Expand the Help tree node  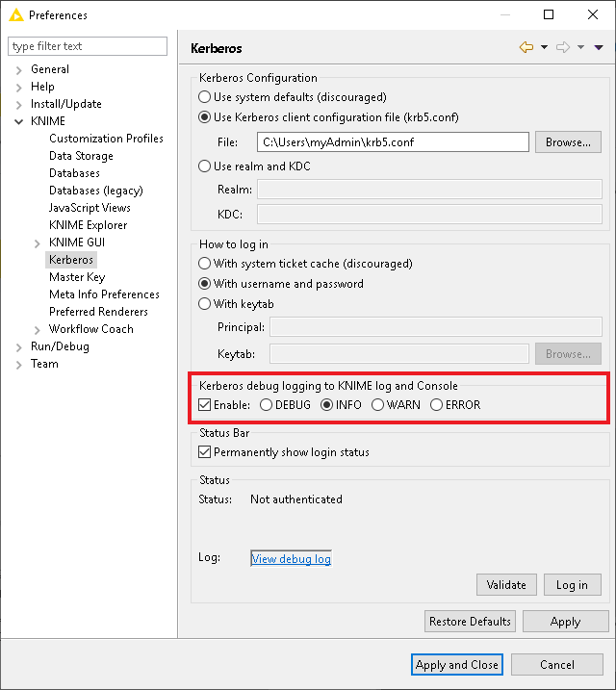click(x=18, y=88)
